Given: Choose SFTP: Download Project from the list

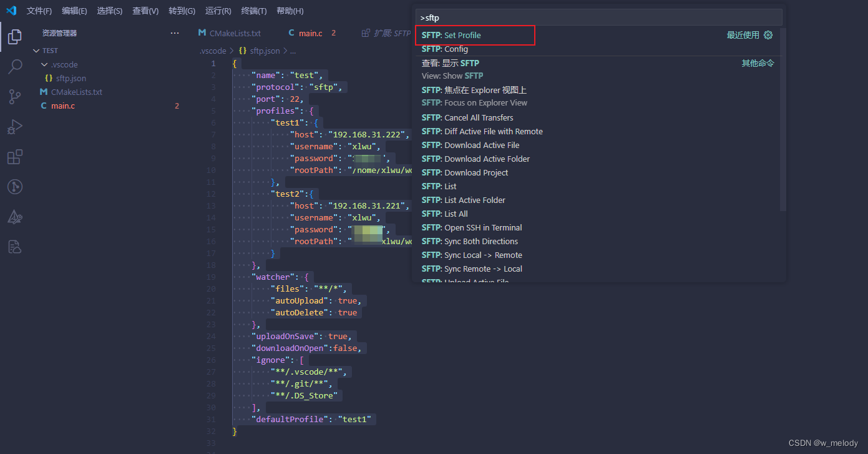Looking at the screenshot, I should click(465, 172).
